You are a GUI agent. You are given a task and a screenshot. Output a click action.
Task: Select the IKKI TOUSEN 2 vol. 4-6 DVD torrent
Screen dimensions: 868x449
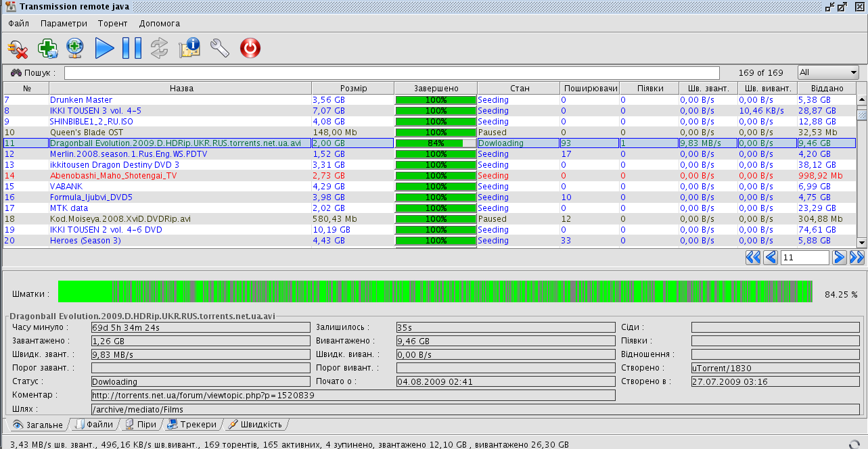click(x=430, y=230)
